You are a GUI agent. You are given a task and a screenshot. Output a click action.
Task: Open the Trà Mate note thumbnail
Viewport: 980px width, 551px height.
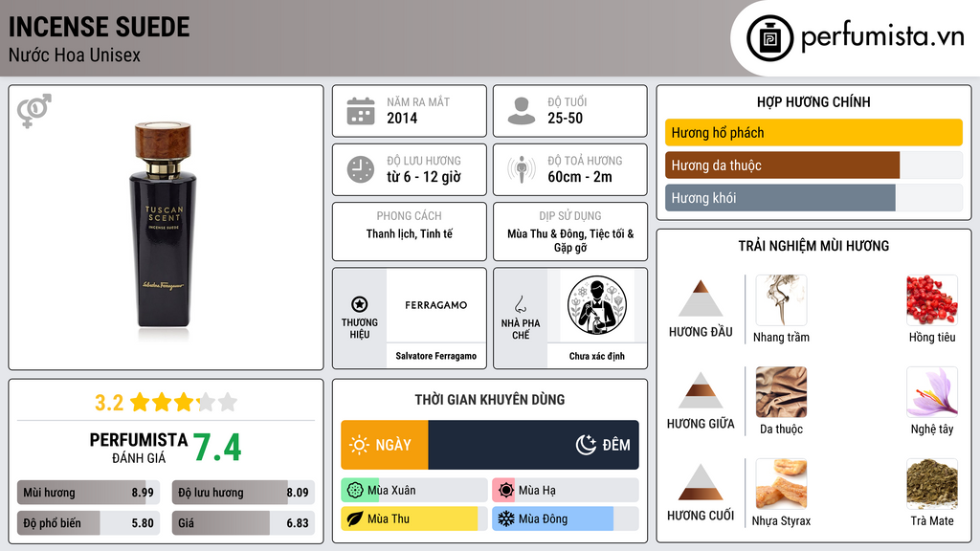point(932,484)
